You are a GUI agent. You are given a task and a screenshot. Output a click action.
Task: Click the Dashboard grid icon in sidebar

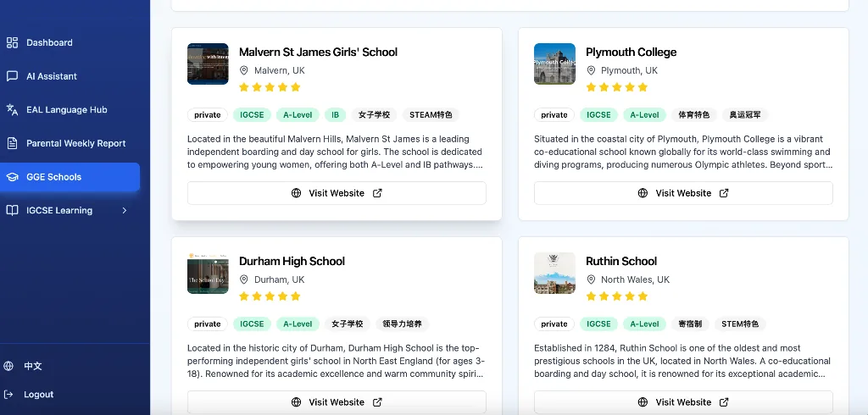(12, 42)
